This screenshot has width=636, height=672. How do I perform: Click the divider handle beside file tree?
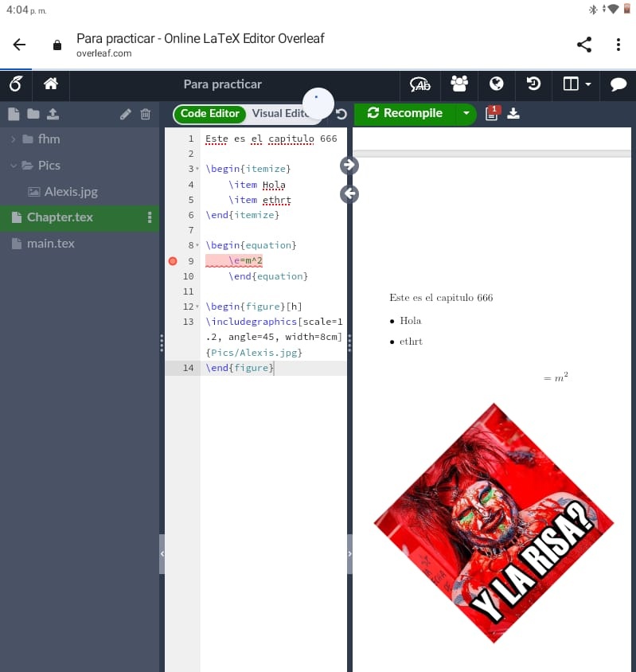(x=162, y=343)
